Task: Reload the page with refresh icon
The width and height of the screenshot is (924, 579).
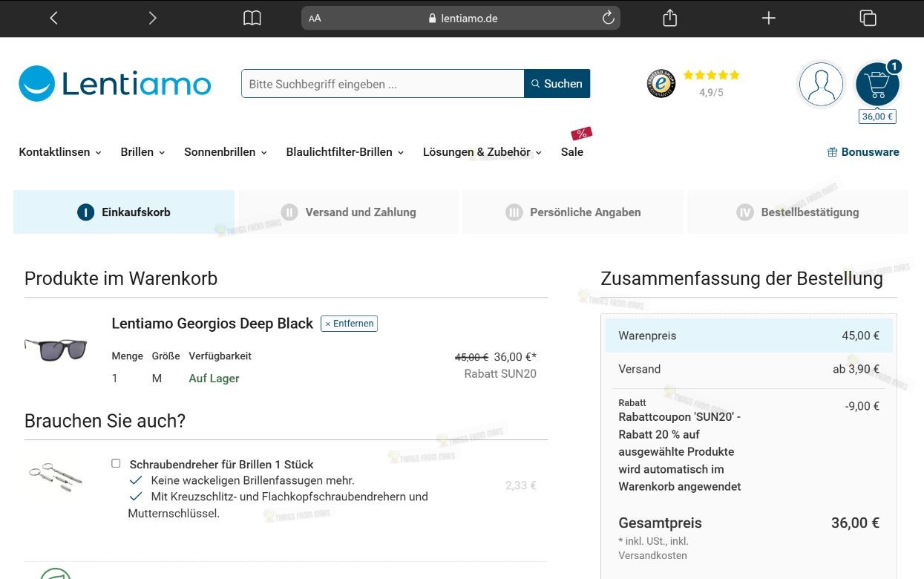Action: pos(608,19)
